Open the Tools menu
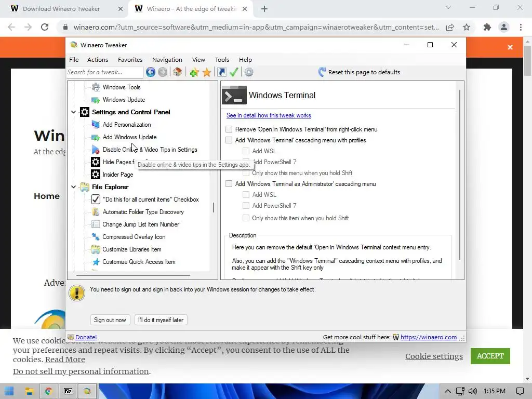Viewport: 532px width, 399px height. [222, 60]
